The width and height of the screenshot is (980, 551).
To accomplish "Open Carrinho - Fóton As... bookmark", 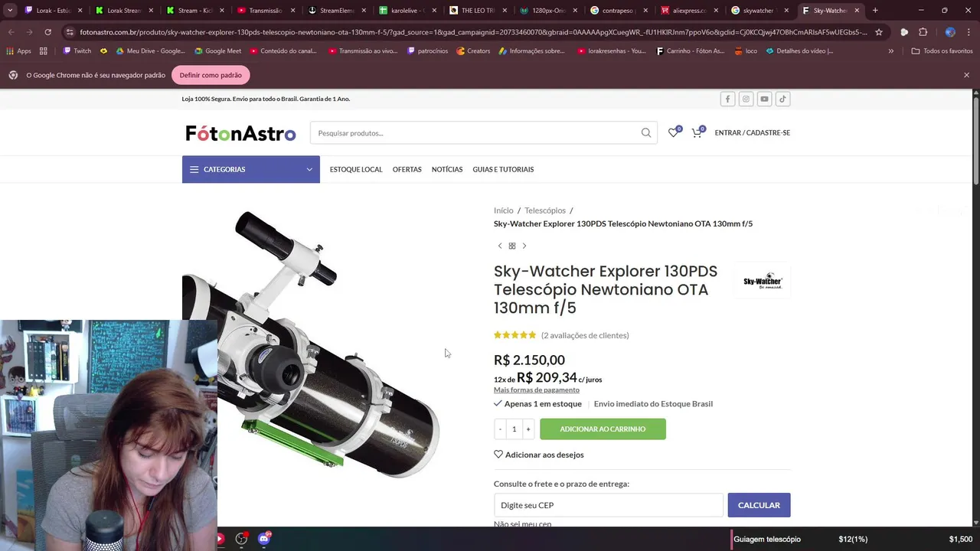I will (691, 51).
